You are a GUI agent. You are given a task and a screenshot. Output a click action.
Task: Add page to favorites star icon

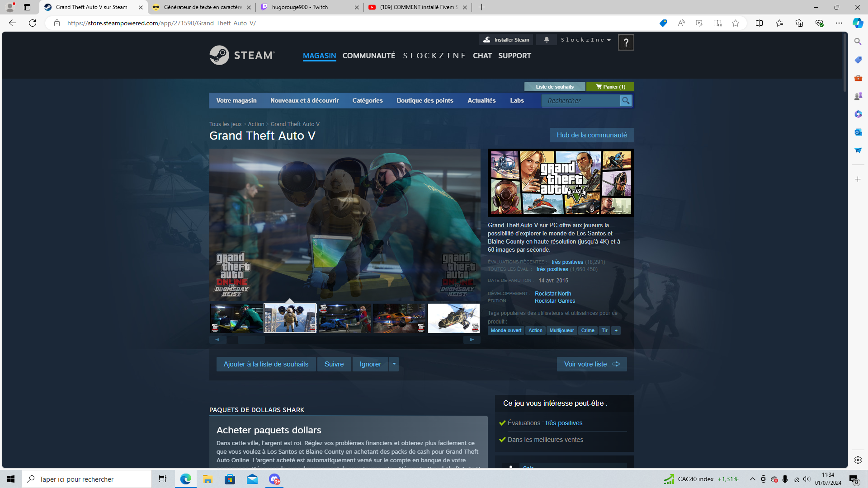click(x=736, y=23)
